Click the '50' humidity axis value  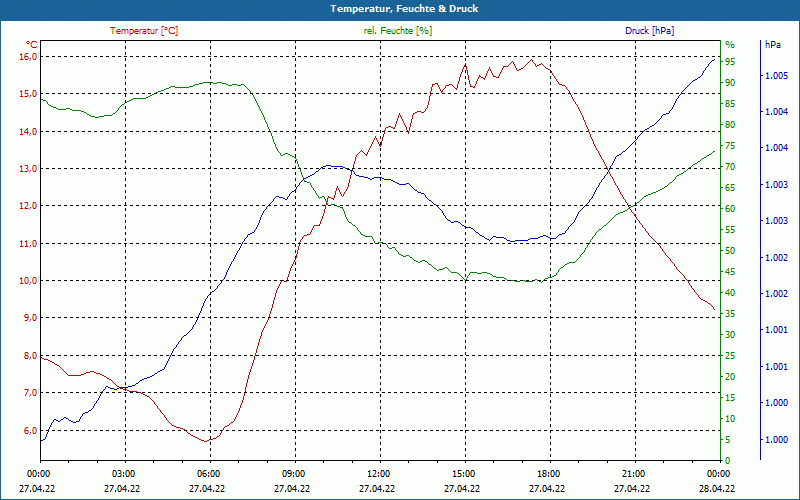[730, 251]
